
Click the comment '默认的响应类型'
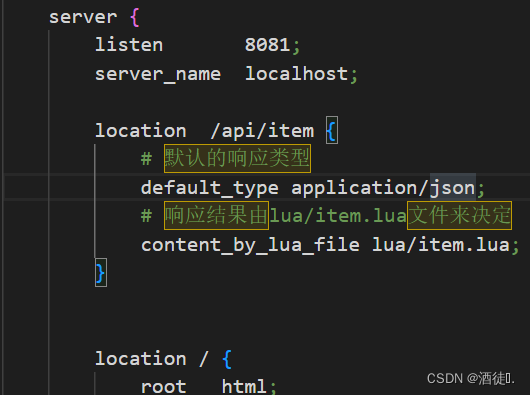237,158
